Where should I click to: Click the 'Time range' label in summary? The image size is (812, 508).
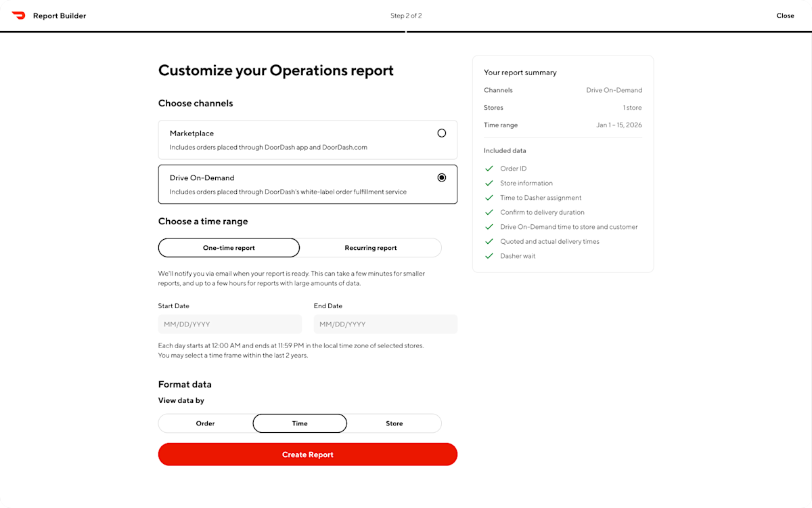pos(501,125)
